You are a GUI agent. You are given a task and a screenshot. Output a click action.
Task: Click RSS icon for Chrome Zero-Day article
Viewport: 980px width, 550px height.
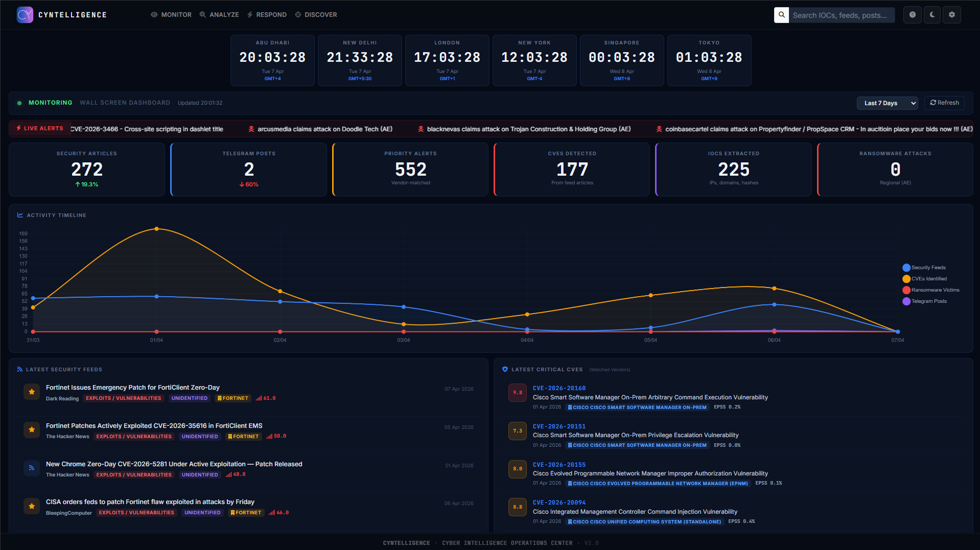pyautogui.click(x=32, y=468)
